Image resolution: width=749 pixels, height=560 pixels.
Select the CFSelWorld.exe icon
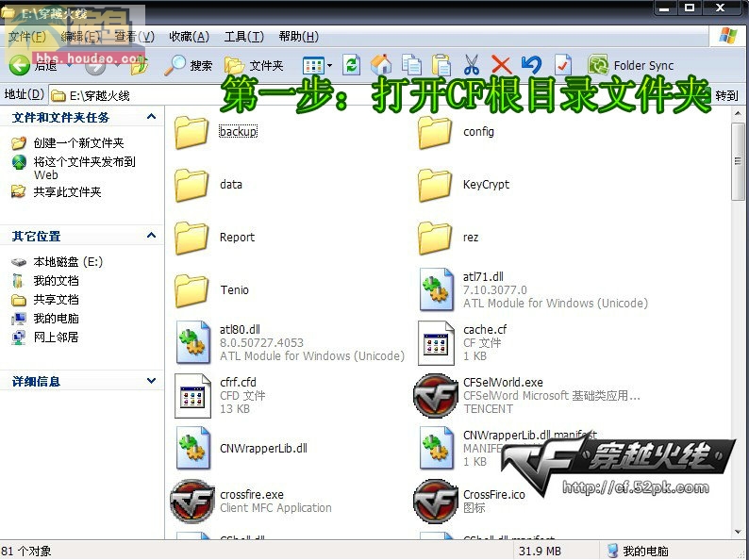[435, 396]
